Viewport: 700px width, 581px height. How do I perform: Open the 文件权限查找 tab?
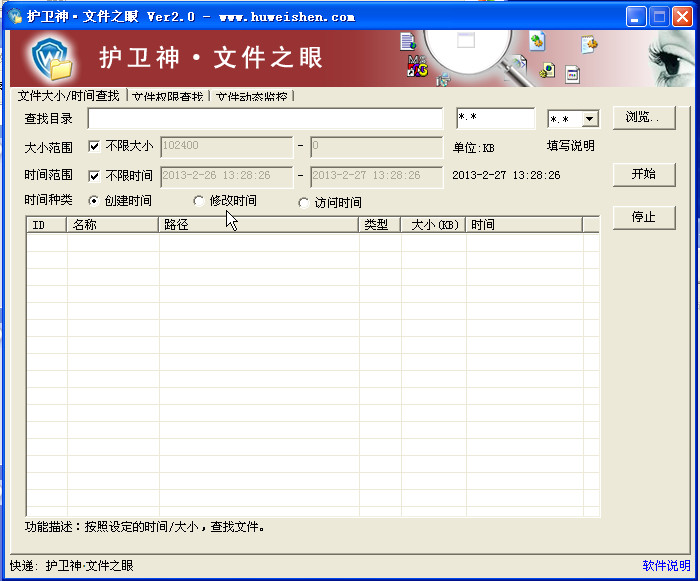[x=168, y=96]
